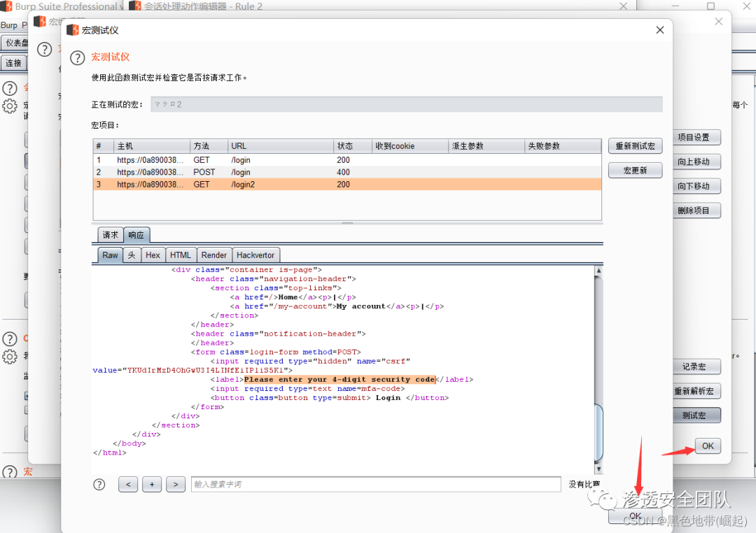Click upper settings gear in Burp main window

(10, 106)
